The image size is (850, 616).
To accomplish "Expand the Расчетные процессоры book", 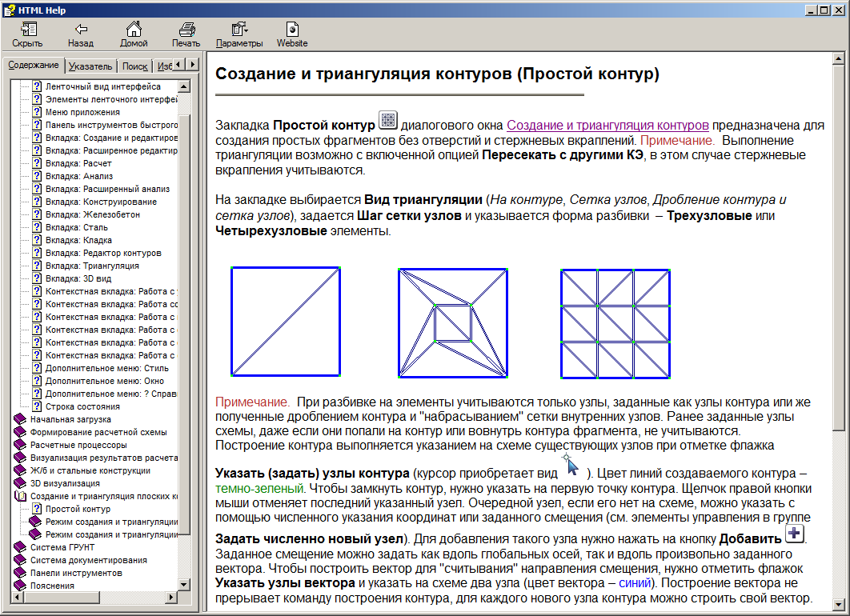I will [78, 445].
